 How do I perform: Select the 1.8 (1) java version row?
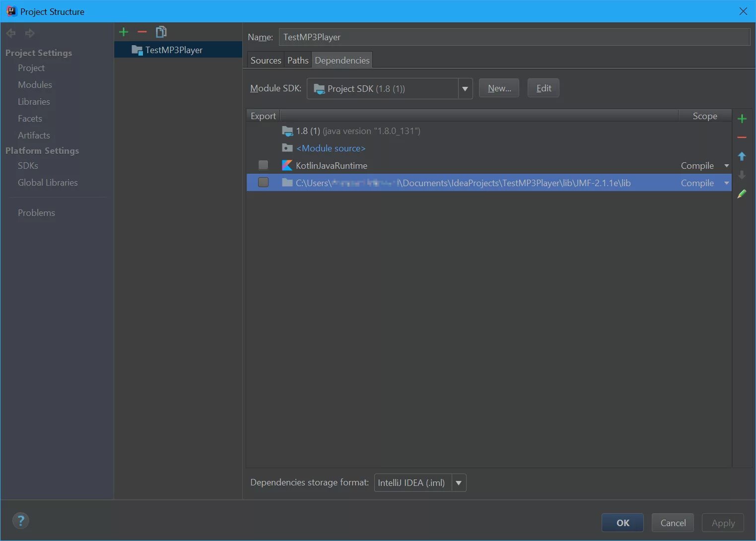(x=489, y=131)
